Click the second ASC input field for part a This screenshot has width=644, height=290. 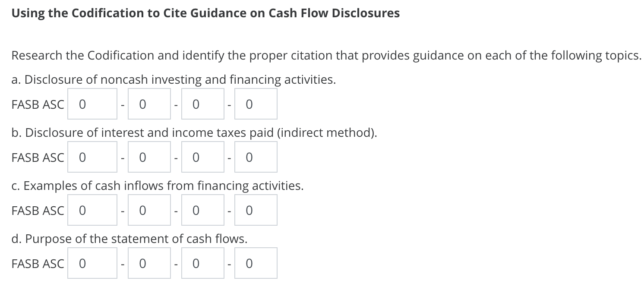pyautogui.click(x=148, y=104)
